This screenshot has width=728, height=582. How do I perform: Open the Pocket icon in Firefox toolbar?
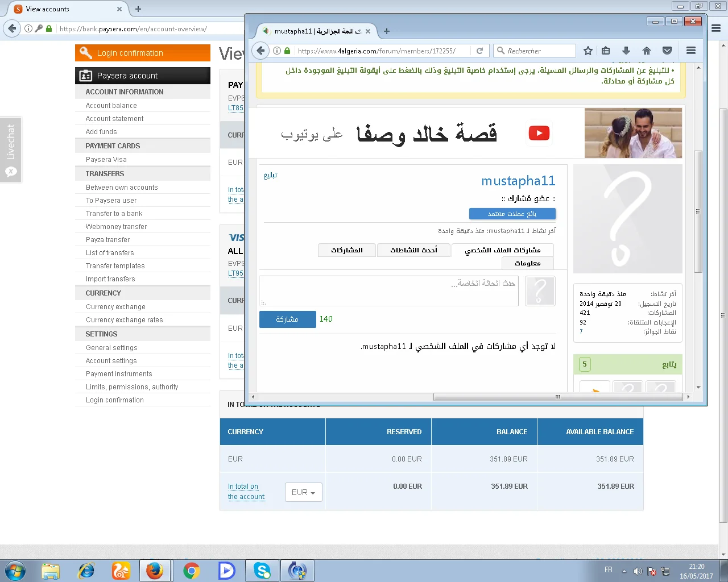click(x=667, y=51)
